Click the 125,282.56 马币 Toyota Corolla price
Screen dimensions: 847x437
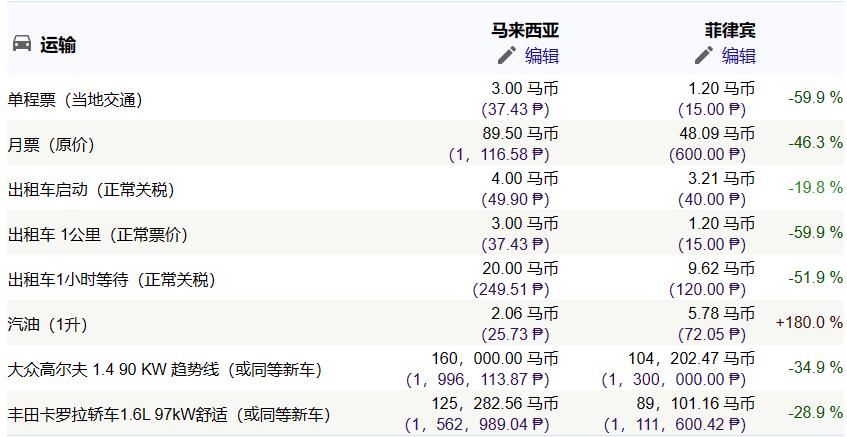coord(495,404)
